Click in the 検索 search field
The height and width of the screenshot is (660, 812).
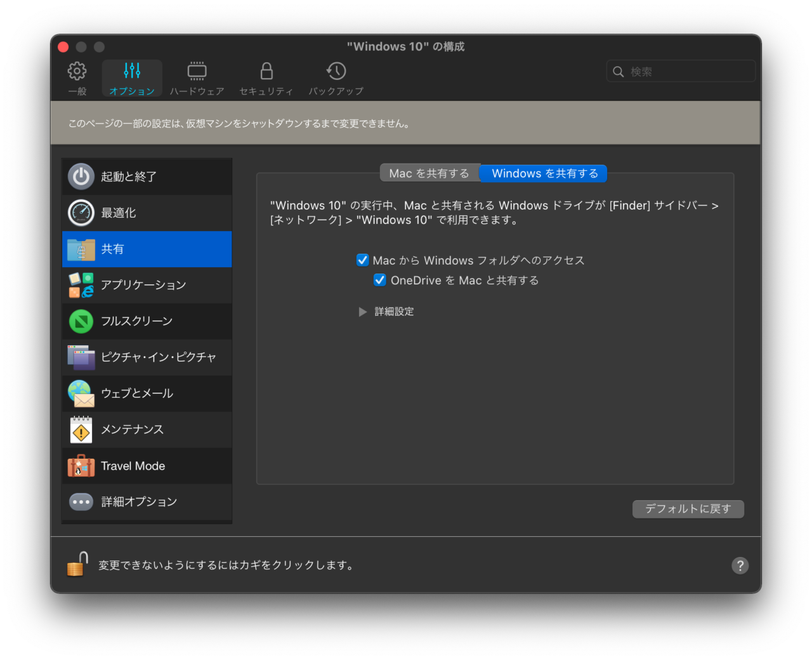[681, 71]
